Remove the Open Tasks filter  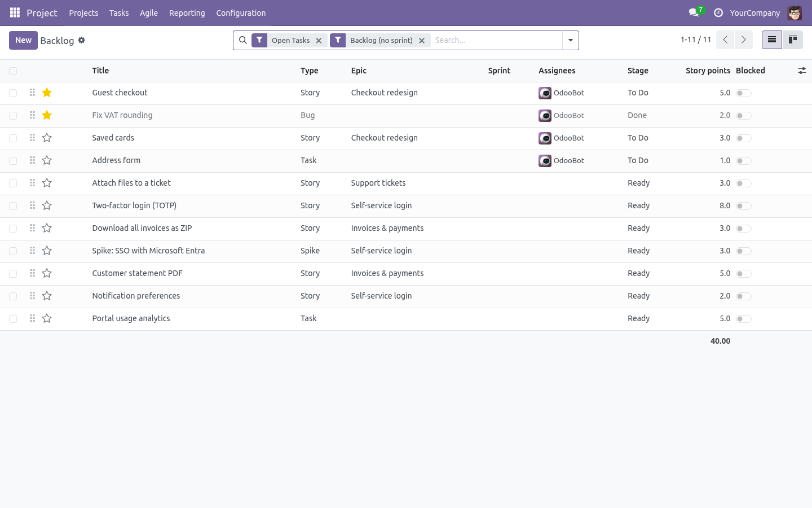click(x=319, y=41)
